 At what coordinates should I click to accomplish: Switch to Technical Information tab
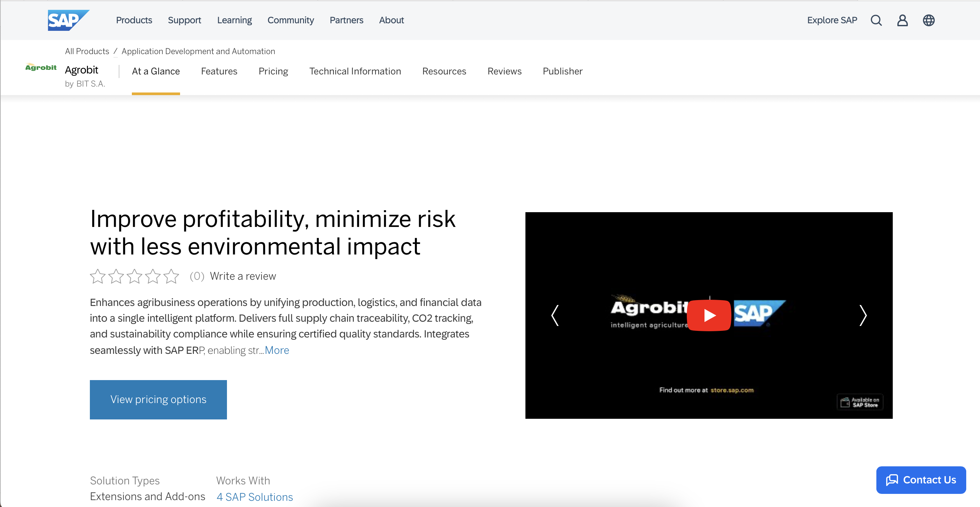(x=355, y=71)
